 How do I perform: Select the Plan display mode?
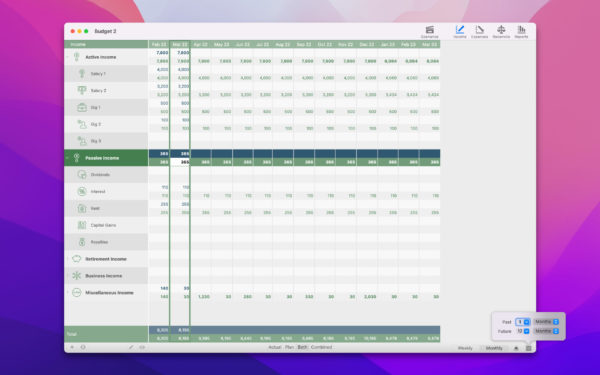[x=289, y=347]
